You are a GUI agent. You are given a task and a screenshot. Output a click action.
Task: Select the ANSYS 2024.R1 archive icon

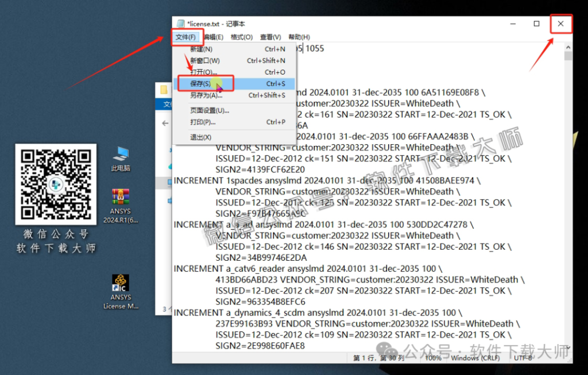tap(121, 198)
